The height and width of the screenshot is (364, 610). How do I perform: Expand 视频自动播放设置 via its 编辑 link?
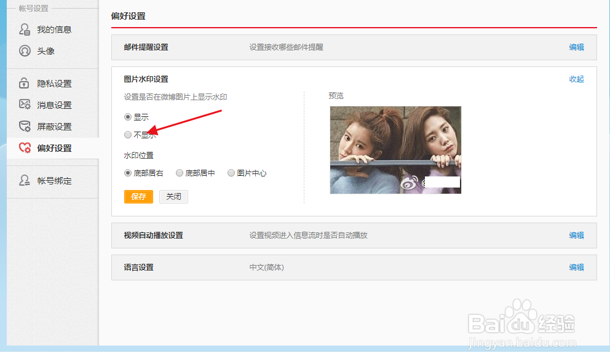[576, 235]
